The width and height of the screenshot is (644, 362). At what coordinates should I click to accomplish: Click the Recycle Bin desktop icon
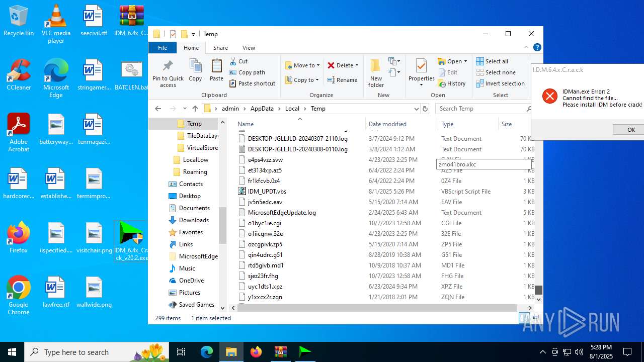pos(19,21)
